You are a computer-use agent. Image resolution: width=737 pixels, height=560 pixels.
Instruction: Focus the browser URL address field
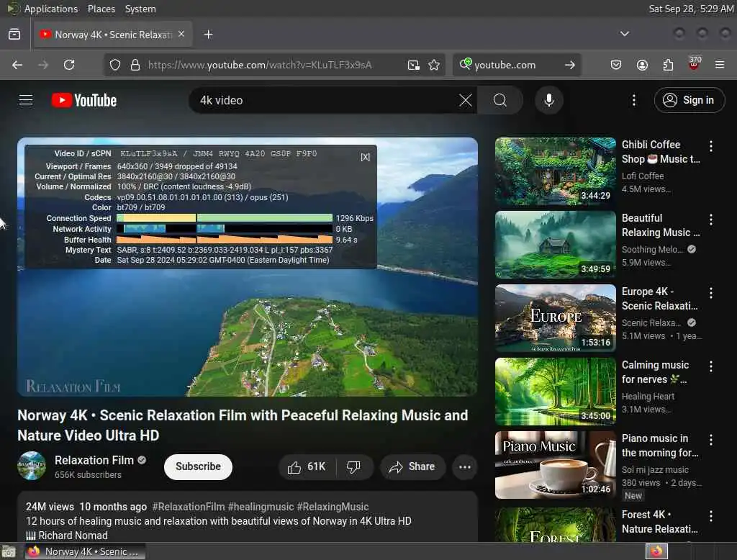273,65
